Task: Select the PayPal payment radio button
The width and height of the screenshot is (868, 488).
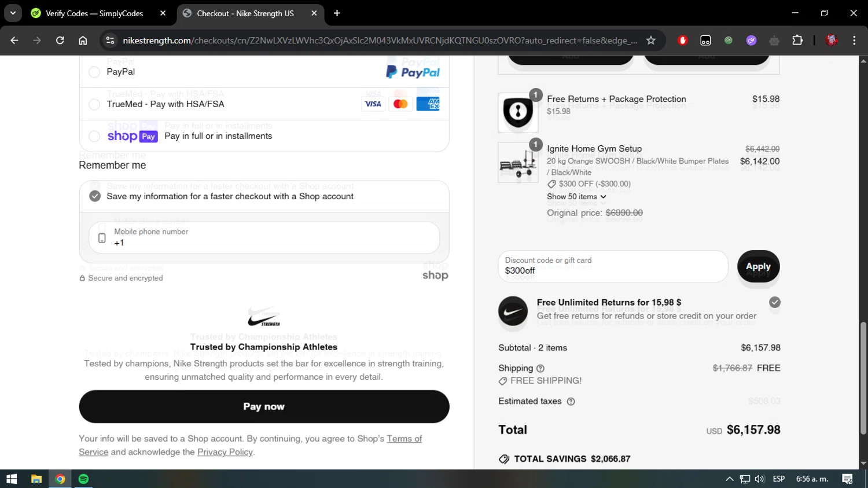Action: pyautogui.click(x=94, y=72)
